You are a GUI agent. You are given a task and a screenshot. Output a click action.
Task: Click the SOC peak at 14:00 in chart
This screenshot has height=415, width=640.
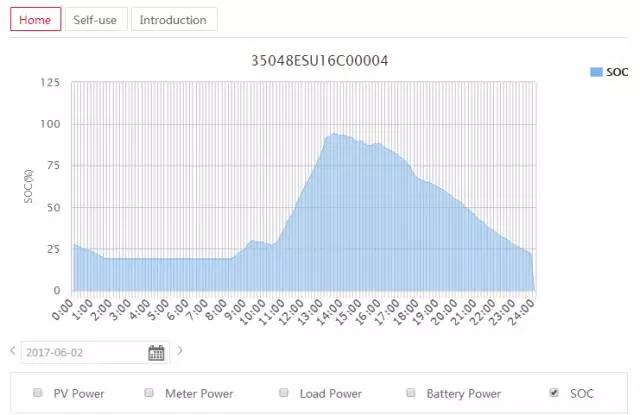[x=335, y=135]
